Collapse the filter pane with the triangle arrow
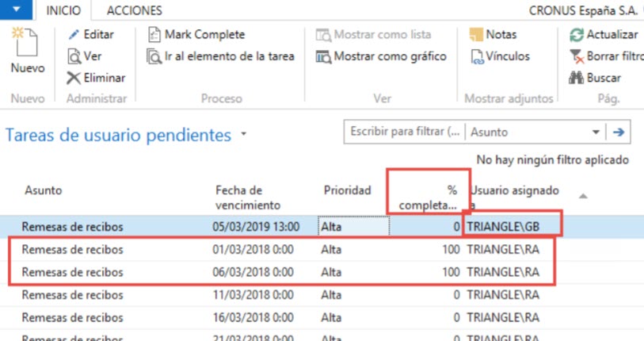This screenshot has width=644, height=341. [x=583, y=196]
